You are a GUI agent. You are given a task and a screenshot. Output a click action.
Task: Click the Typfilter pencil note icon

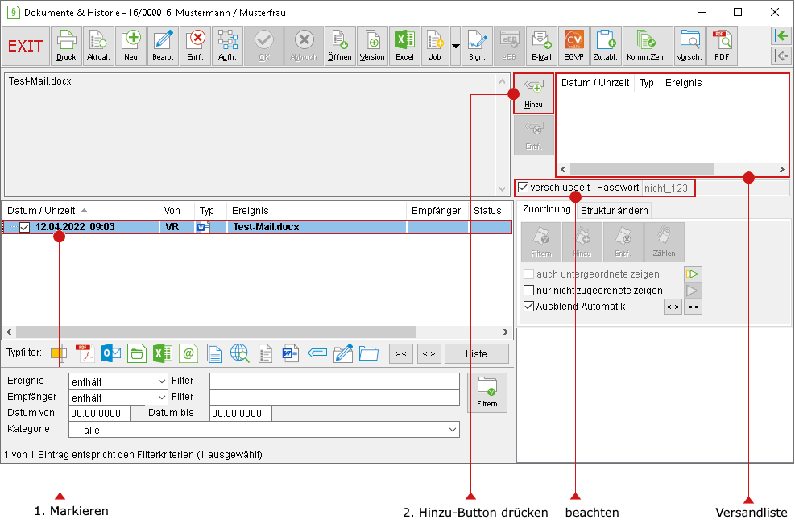(343, 353)
